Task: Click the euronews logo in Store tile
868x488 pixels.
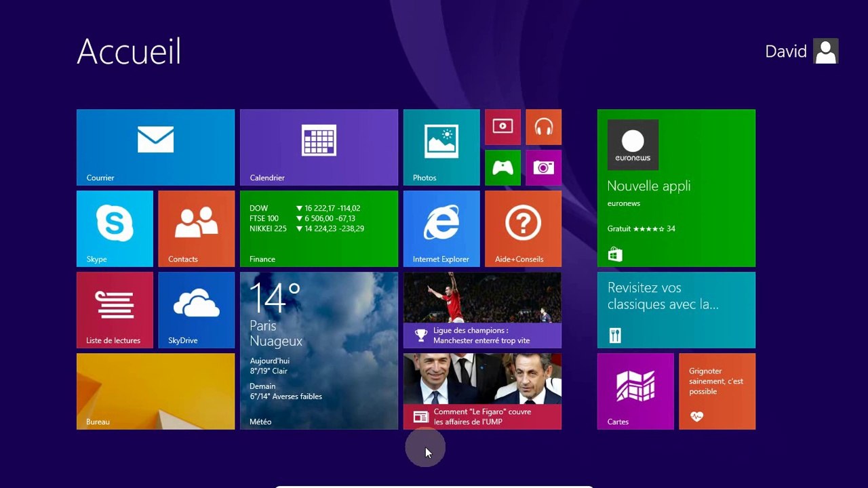Action: tap(633, 145)
